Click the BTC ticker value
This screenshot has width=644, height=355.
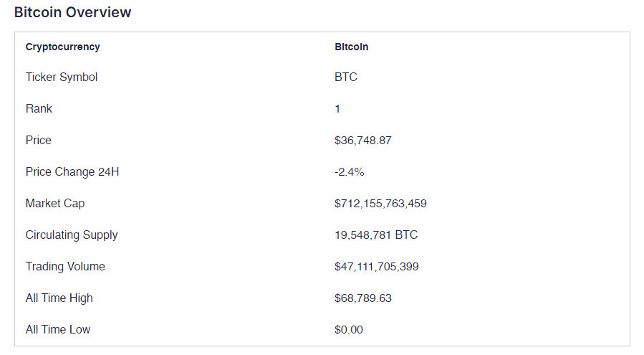(345, 77)
